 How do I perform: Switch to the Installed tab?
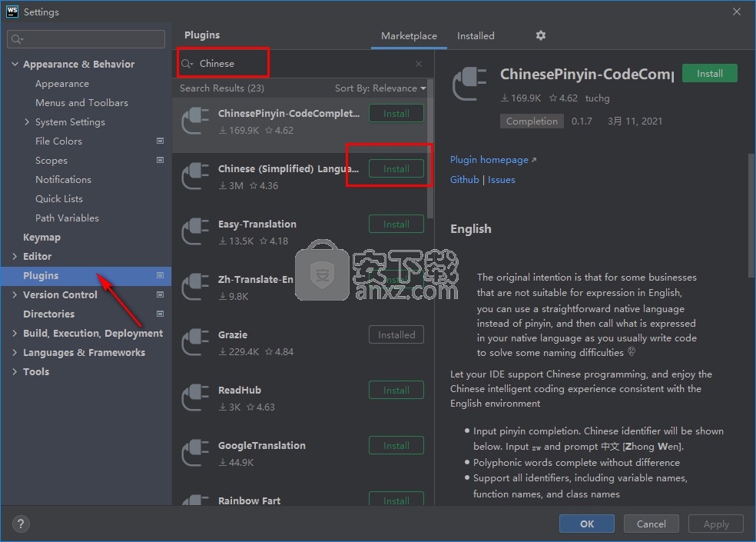click(x=476, y=35)
